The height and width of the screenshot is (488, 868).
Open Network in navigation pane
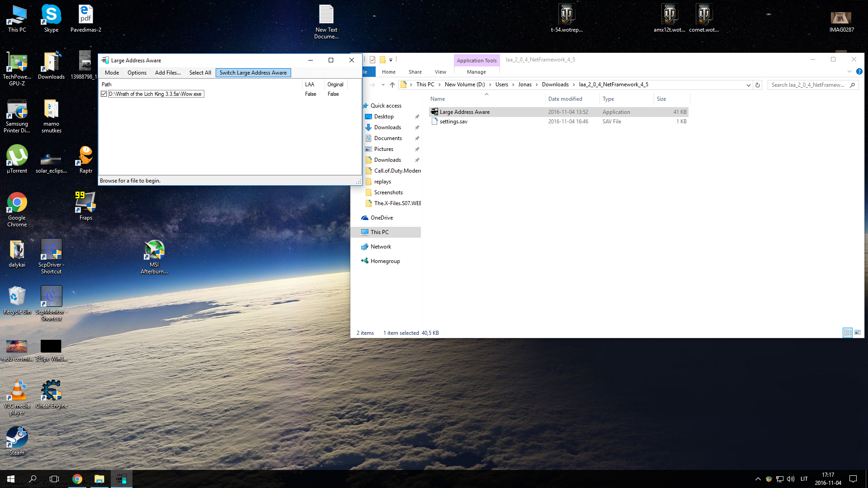pyautogui.click(x=381, y=247)
